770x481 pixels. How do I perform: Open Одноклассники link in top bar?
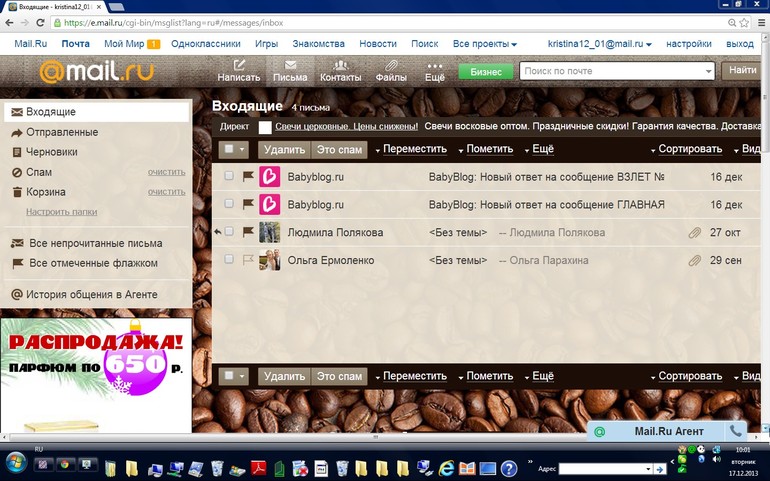pyautogui.click(x=206, y=44)
